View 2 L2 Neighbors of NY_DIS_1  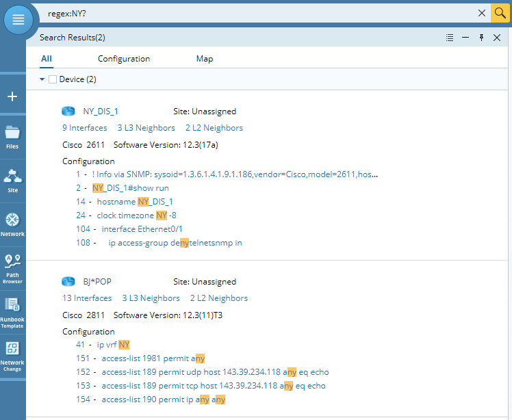(x=214, y=128)
